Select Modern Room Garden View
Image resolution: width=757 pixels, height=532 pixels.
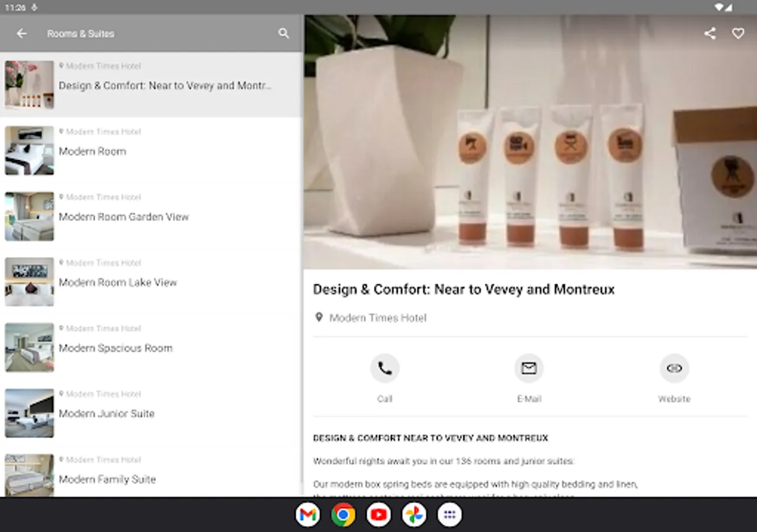point(151,216)
